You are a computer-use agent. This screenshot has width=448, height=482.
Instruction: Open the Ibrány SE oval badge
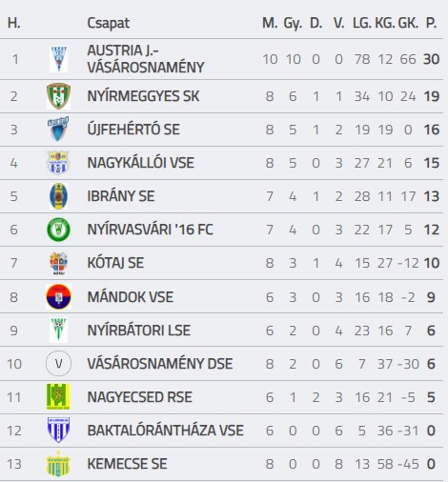[x=58, y=196]
